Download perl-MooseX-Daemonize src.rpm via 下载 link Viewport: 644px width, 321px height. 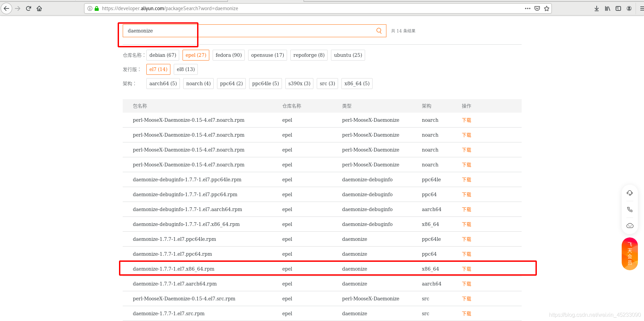point(467,299)
